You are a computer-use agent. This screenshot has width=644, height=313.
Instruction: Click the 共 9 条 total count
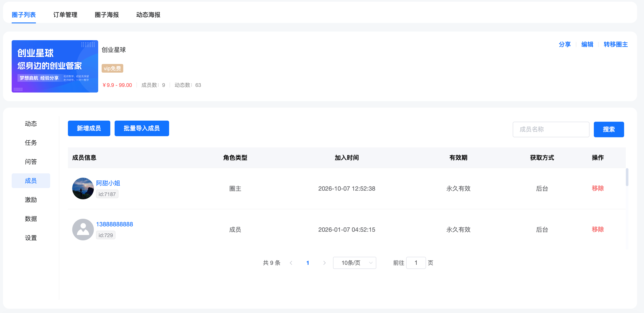[272, 263]
